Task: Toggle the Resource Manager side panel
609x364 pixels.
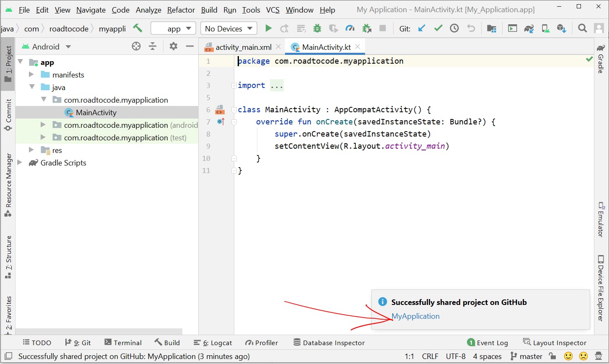Action: 8,185
